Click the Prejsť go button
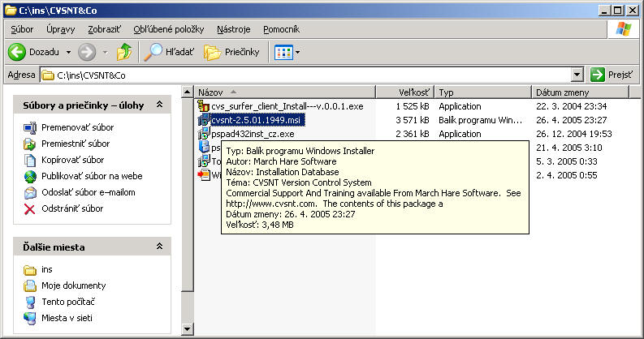The height and width of the screenshot is (339, 644). pyautogui.click(x=612, y=75)
